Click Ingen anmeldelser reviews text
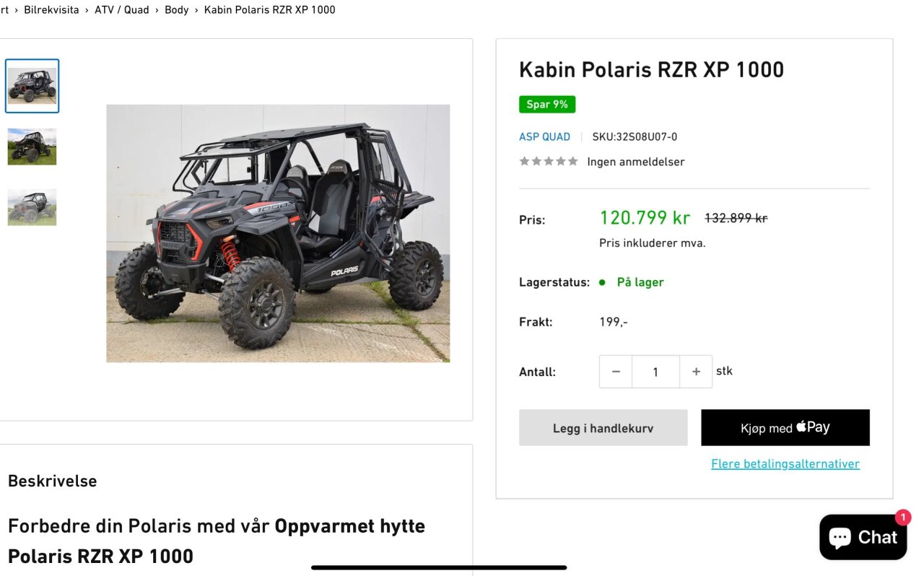Screen dimensions: 924x576 point(636,162)
